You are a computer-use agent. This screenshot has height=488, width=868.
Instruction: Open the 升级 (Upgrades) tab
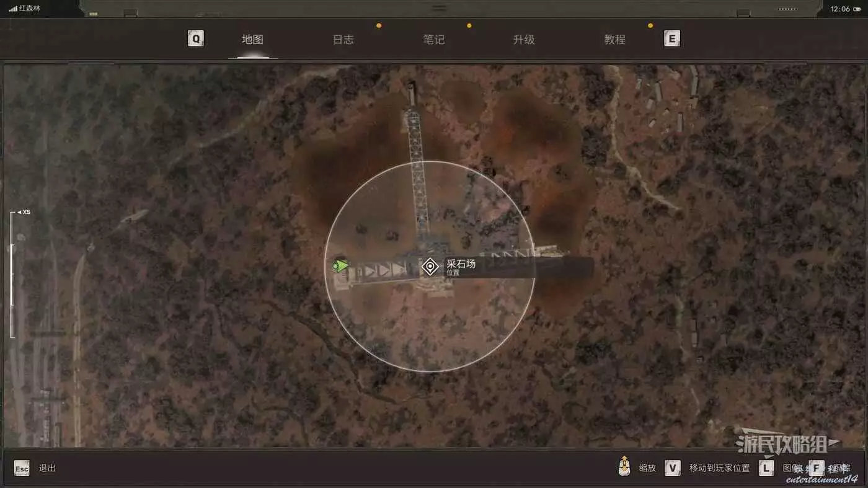tap(524, 40)
